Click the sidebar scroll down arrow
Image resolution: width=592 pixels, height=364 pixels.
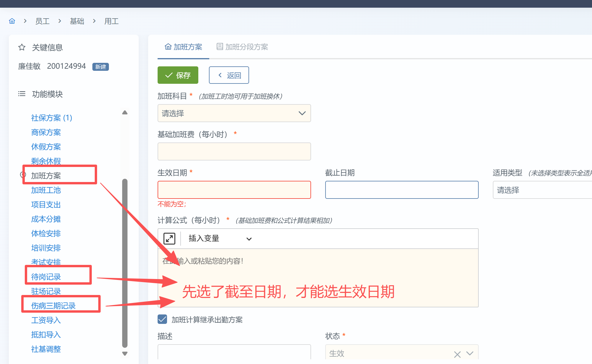pos(125,353)
